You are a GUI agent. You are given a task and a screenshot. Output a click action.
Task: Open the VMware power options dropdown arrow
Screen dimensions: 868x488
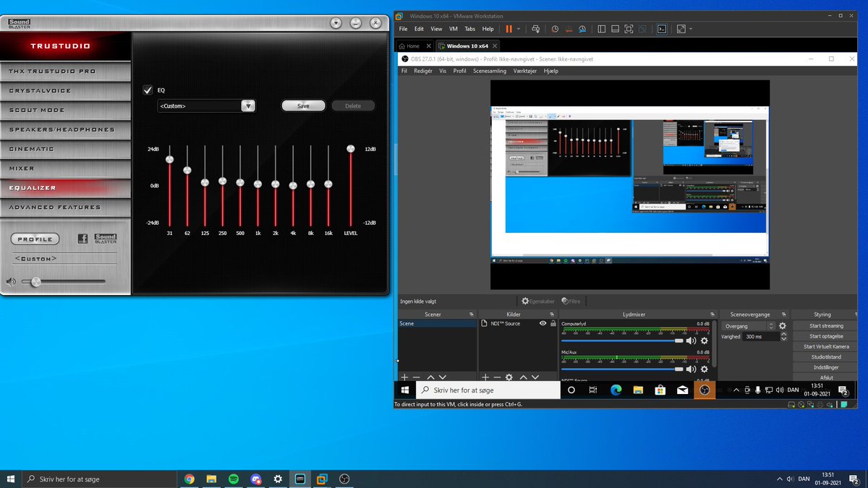519,29
